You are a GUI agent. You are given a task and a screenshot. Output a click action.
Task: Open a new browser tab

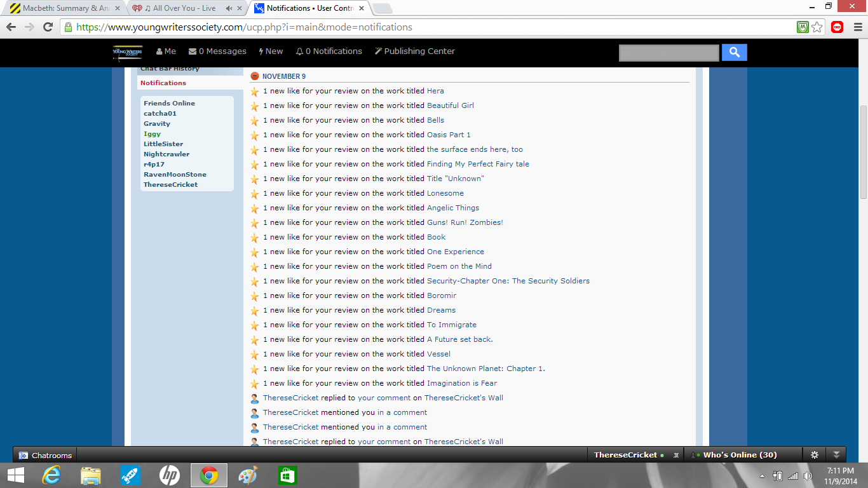click(382, 8)
